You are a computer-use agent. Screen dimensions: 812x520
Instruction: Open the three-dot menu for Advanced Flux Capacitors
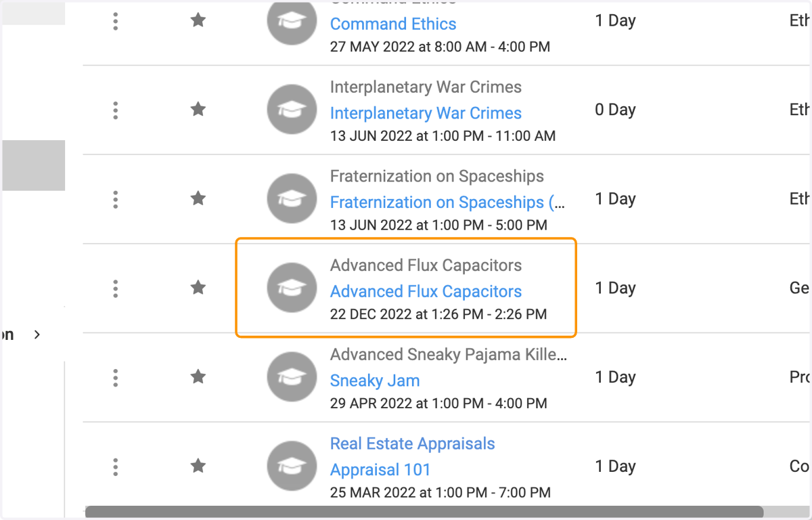pyautogui.click(x=116, y=288)
